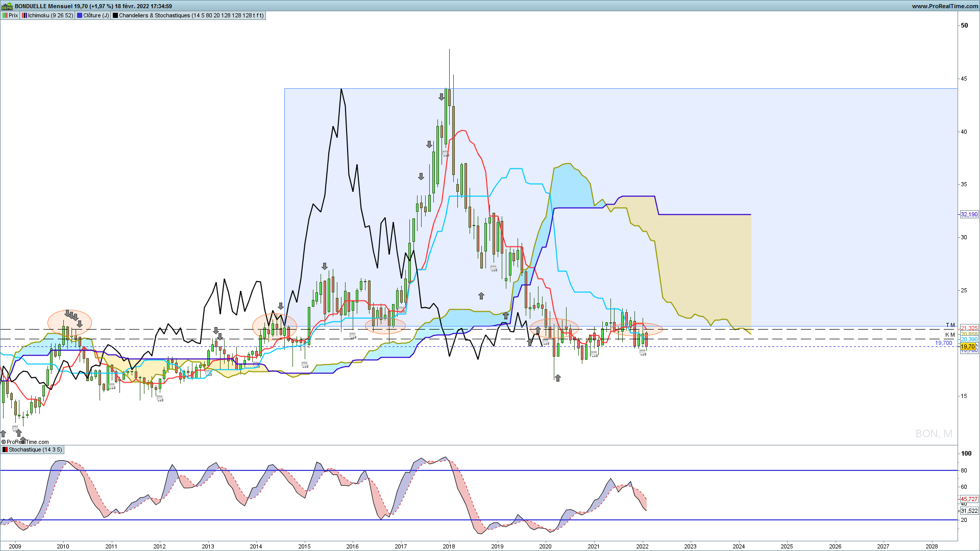Click the 45,727 stochastic value label
Image resolution: width=980 pixels, height=551 pixels.
tap(969, 499)
